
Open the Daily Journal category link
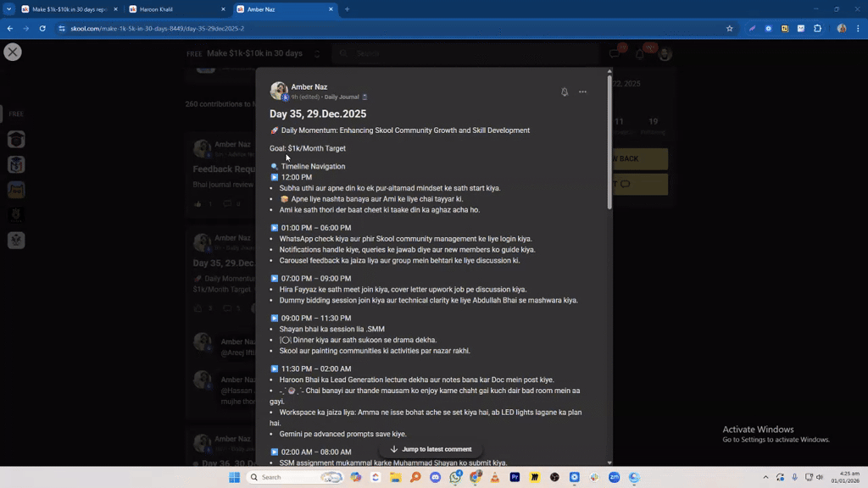click(x=342, y=97)
